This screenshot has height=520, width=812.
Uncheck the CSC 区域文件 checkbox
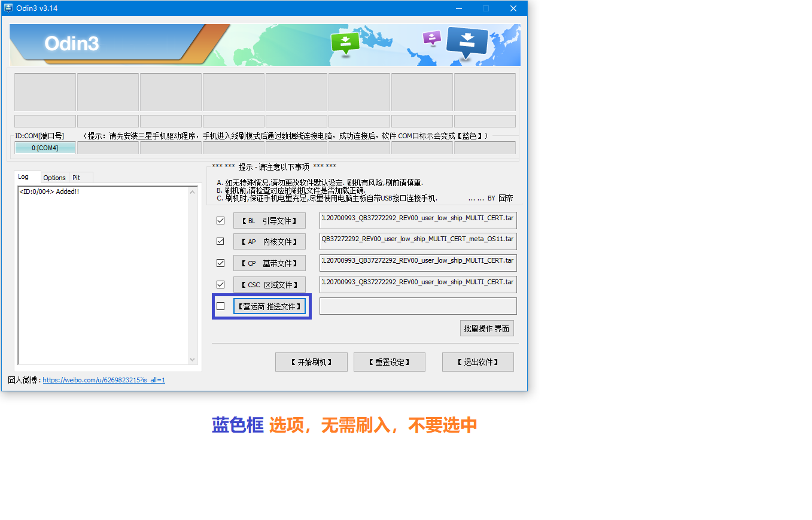(x=220, y=284)
